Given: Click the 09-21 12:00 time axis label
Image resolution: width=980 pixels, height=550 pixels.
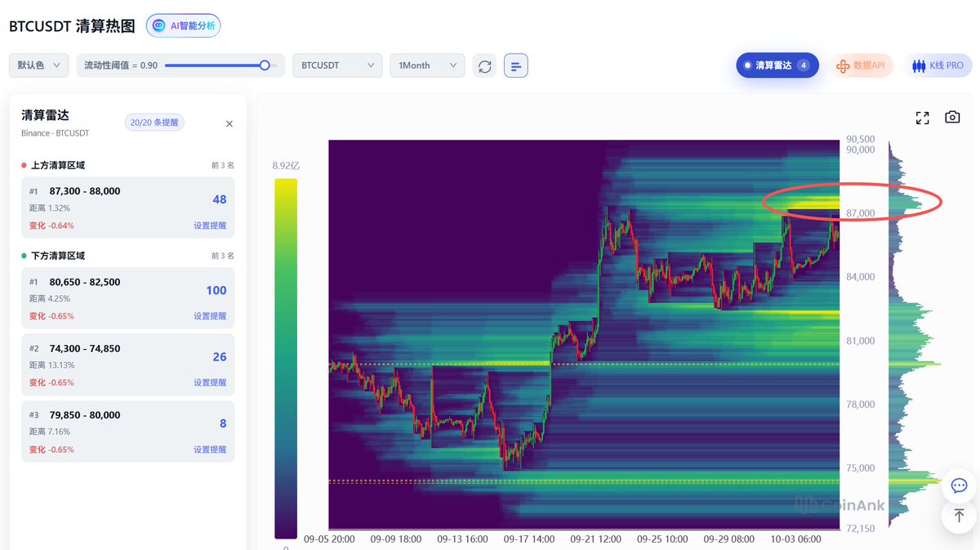Looking at the screenshot, I should pos(595,539).
